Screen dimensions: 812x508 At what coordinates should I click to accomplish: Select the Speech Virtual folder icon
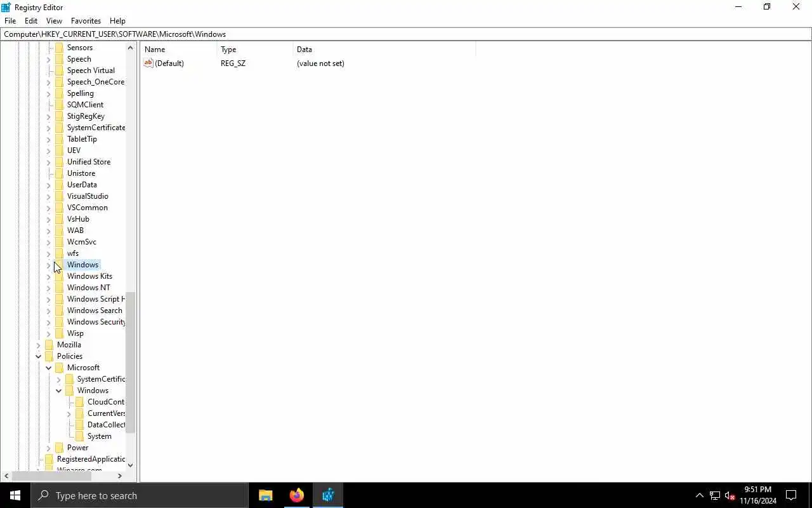pyautogui.click(x=60, y=70)
